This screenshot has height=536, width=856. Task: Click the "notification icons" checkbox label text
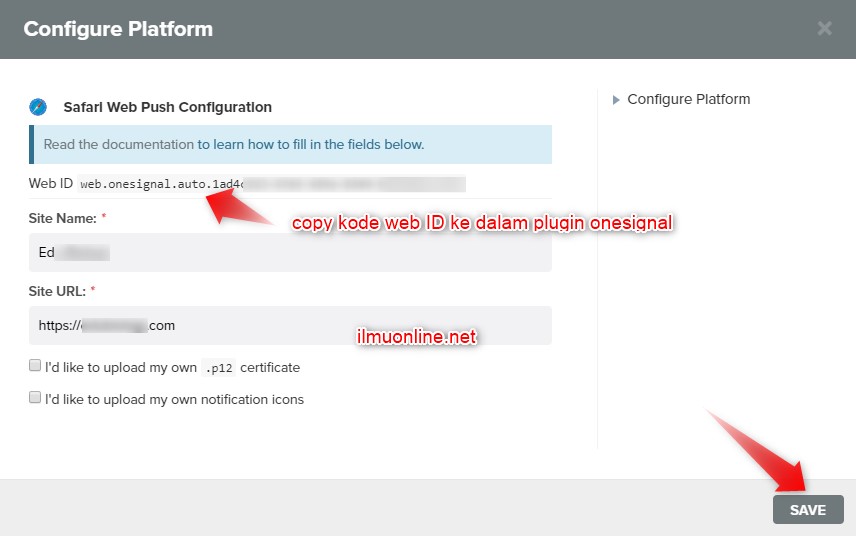pos(174,399)
